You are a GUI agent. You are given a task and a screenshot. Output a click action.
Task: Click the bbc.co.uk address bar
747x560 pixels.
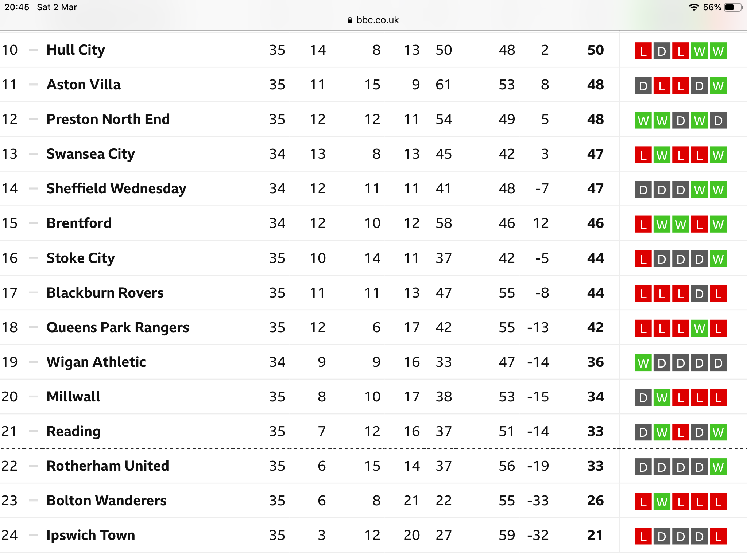373,20
